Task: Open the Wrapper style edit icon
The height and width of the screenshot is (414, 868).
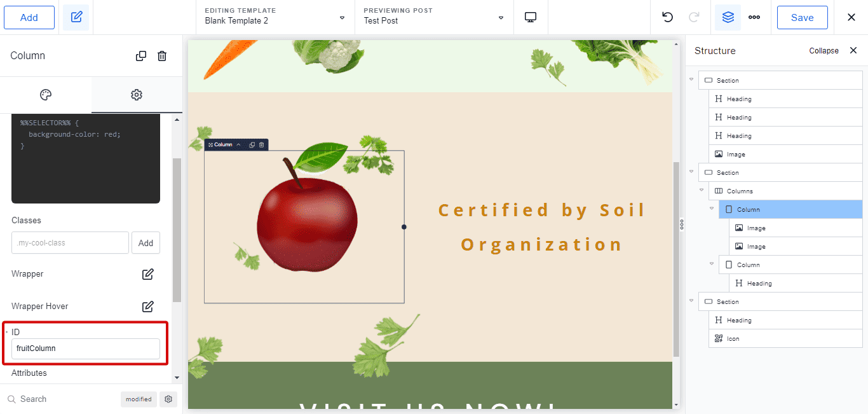Action: [x=147, y=274]
